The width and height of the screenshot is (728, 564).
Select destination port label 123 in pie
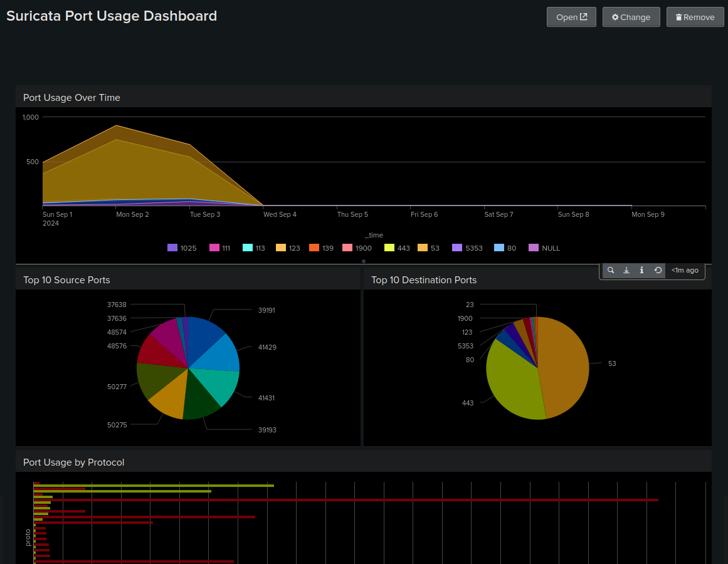point(467,332)
